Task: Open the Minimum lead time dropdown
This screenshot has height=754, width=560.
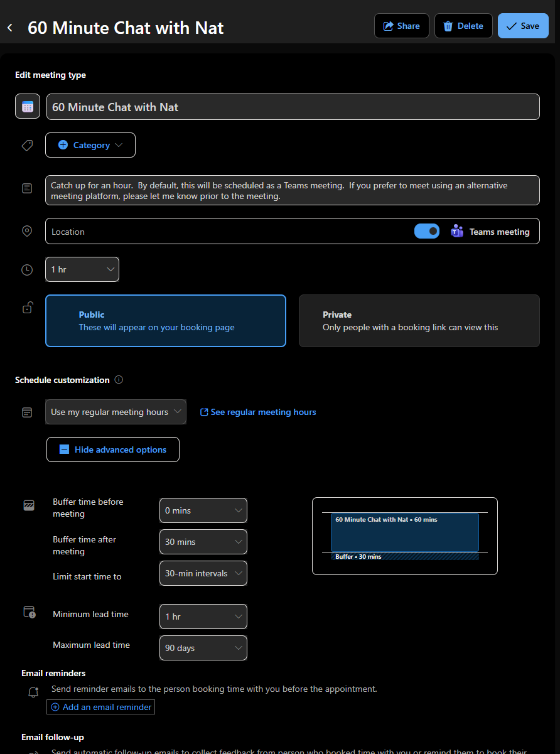Action: click(x=203, y=617)
